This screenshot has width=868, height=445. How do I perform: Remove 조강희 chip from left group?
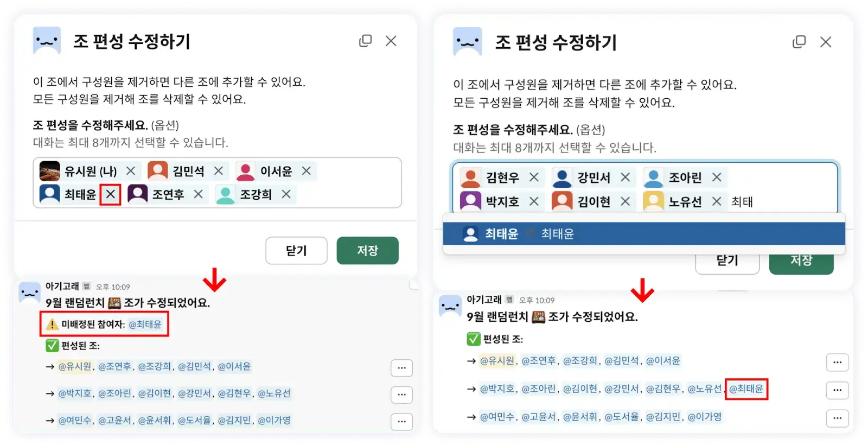[286, 194]
